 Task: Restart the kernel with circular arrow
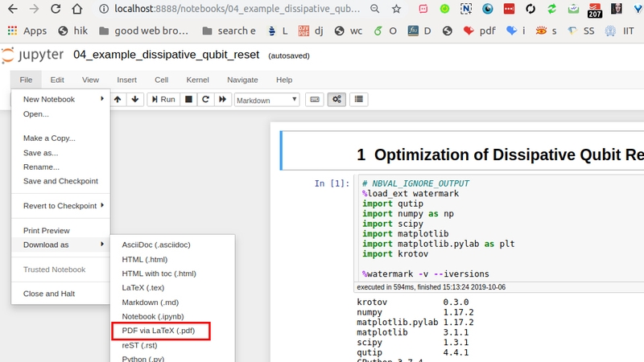point(206,99)
